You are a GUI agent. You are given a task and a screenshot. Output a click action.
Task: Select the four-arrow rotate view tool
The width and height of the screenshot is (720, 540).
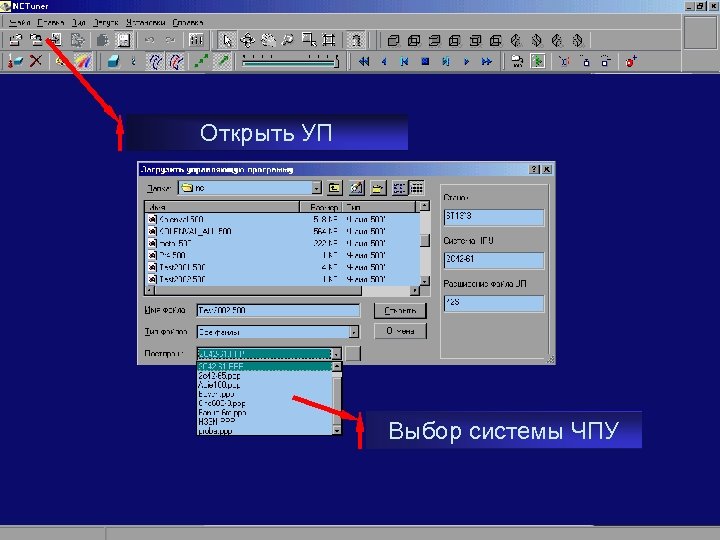click(247, 40)
